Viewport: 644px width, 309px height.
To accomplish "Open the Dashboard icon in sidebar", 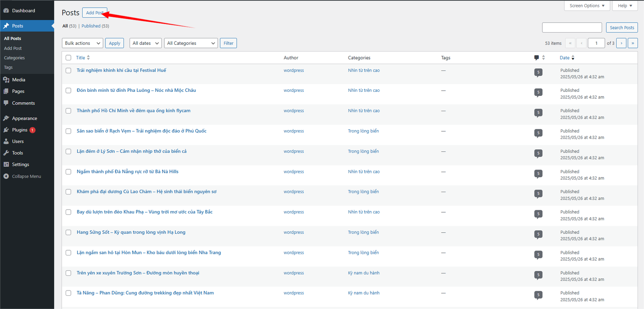I will 6,10.
